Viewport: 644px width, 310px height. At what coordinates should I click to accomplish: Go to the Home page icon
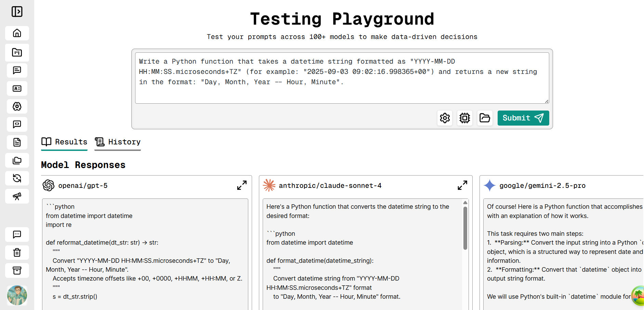tap(17, 33)
